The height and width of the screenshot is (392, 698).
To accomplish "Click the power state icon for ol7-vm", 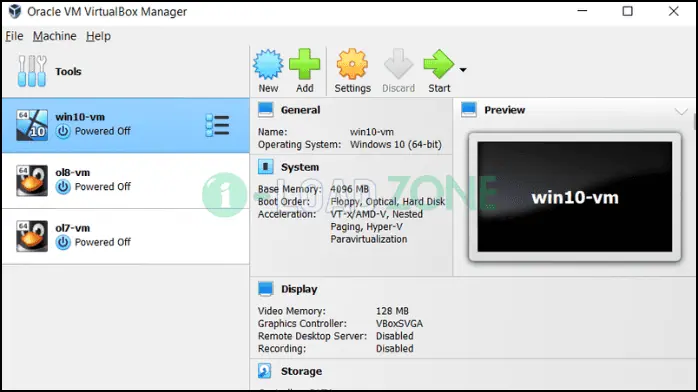I will (63, 242).
